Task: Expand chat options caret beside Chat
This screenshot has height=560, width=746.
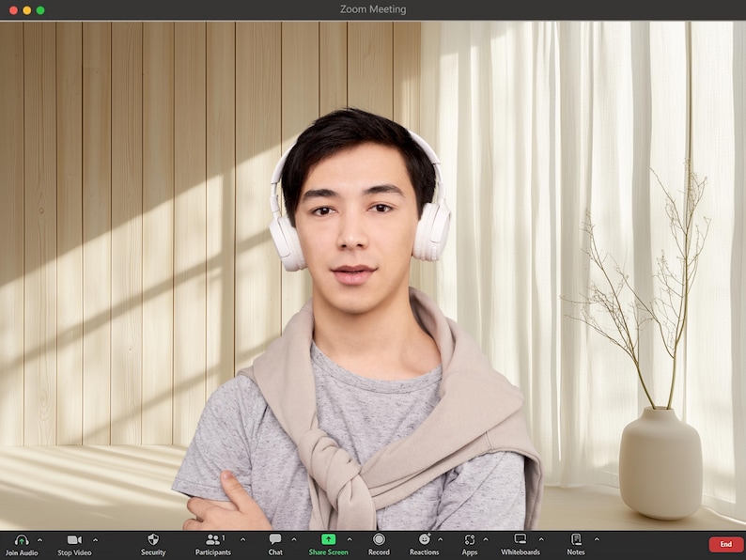Action: tap(294, 539)
